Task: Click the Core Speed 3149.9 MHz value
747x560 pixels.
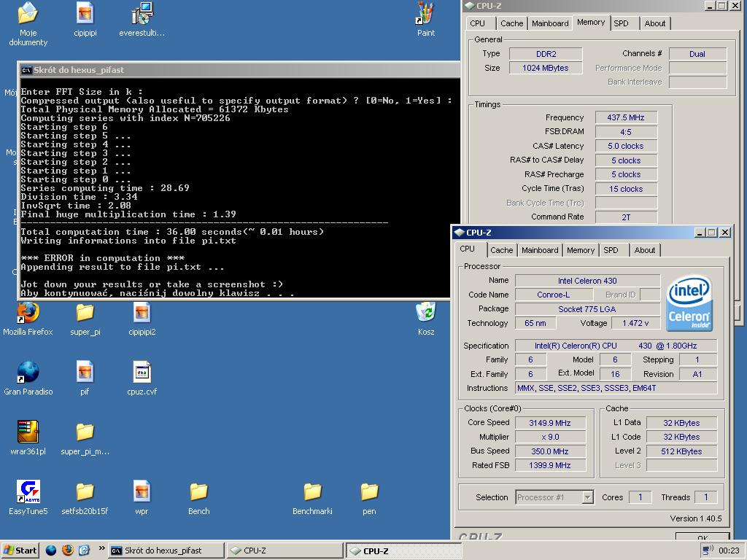Action: click(x=550, y=423)
